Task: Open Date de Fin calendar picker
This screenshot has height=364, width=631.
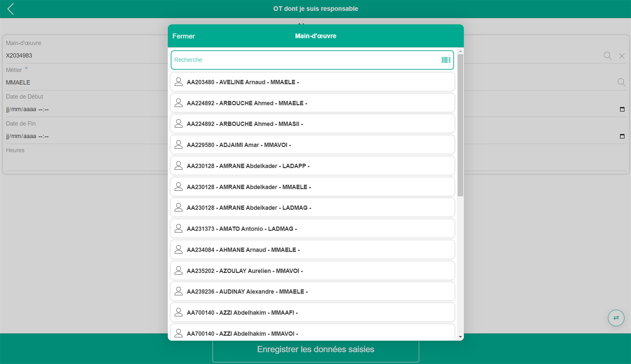Action: point(622,136)
